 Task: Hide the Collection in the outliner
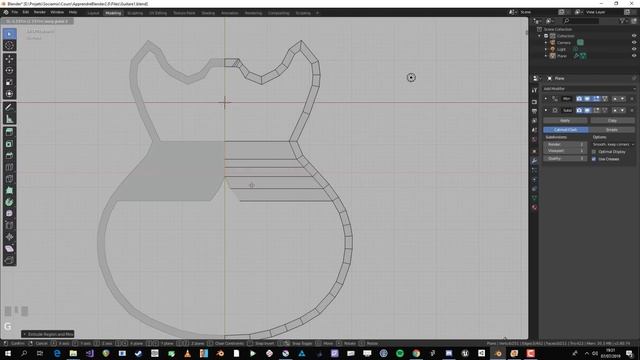pos(634,36)
